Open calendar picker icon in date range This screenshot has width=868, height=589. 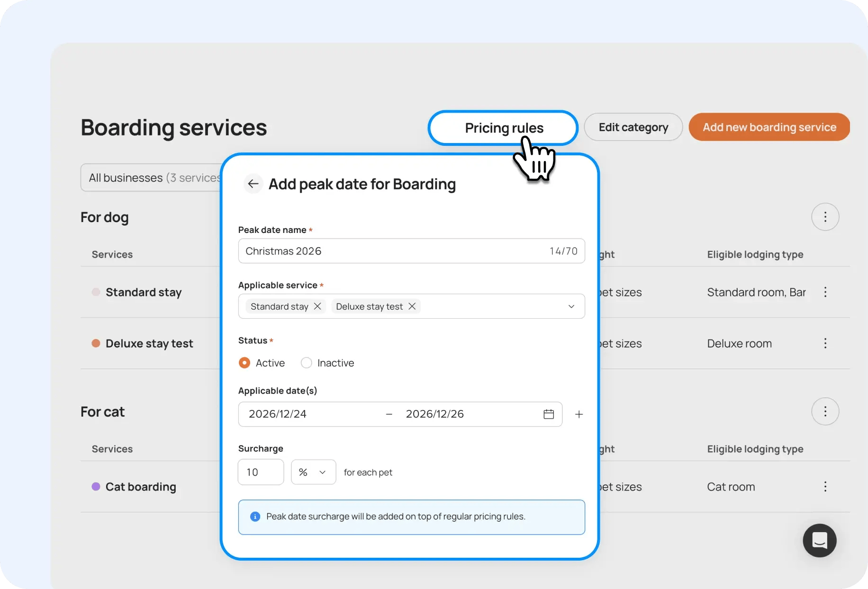click(549, 414)
